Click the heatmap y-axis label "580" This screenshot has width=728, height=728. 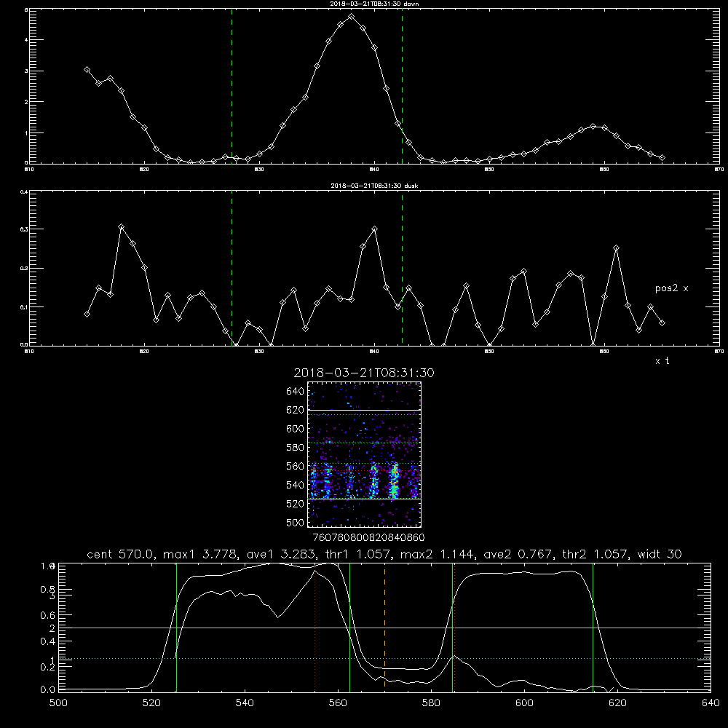[x=296, y=448]
